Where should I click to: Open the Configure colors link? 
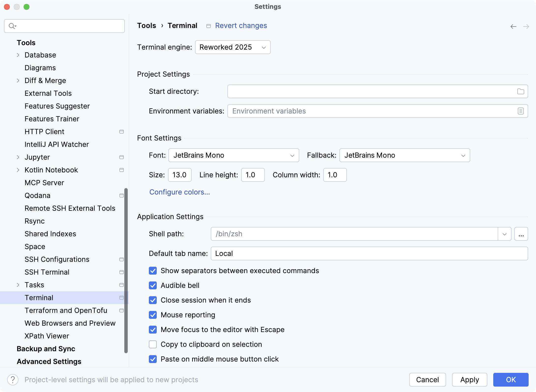click(x=180, y=192)
